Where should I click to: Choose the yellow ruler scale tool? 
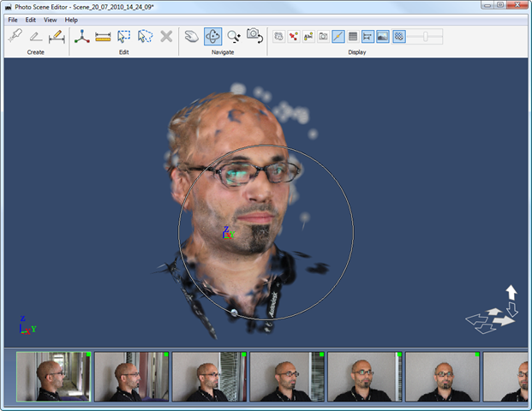[103, 36]
